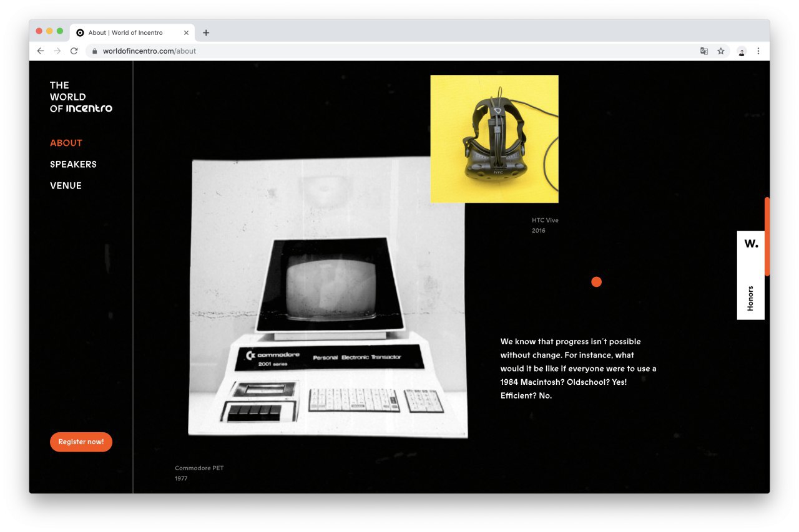The height and width of the screenshot is (532, 799).
Task: Click the browser back arrow
Action: click(41, 51)
